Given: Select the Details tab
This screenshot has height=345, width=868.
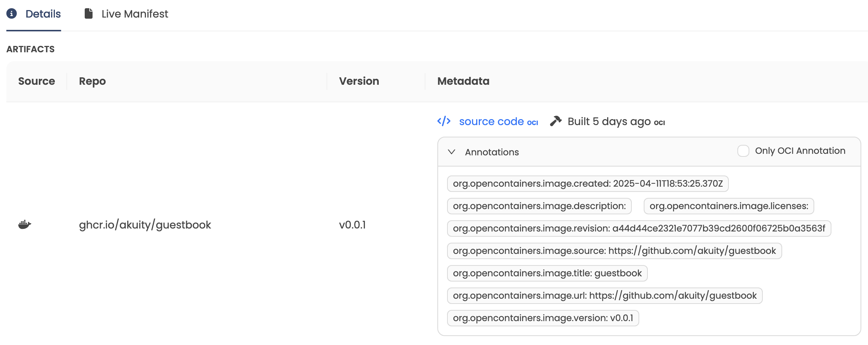Looking at the screenshot, I should pyautogui.click(x=43, y=13).
